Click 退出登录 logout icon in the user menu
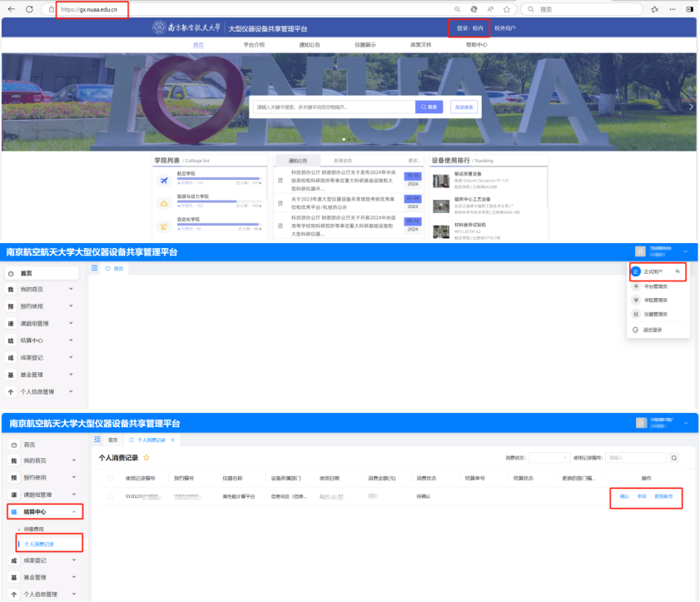The image size is (700, 602). pyautogui.click(x=635, y=330)
